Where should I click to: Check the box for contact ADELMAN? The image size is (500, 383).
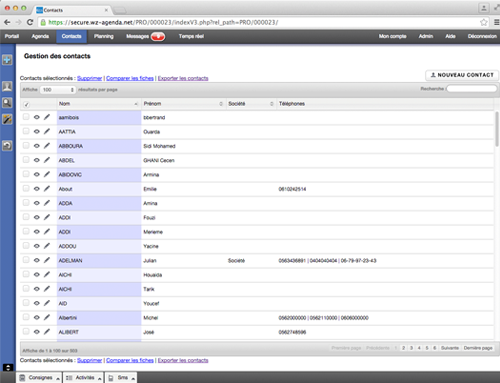click(26, 260)
